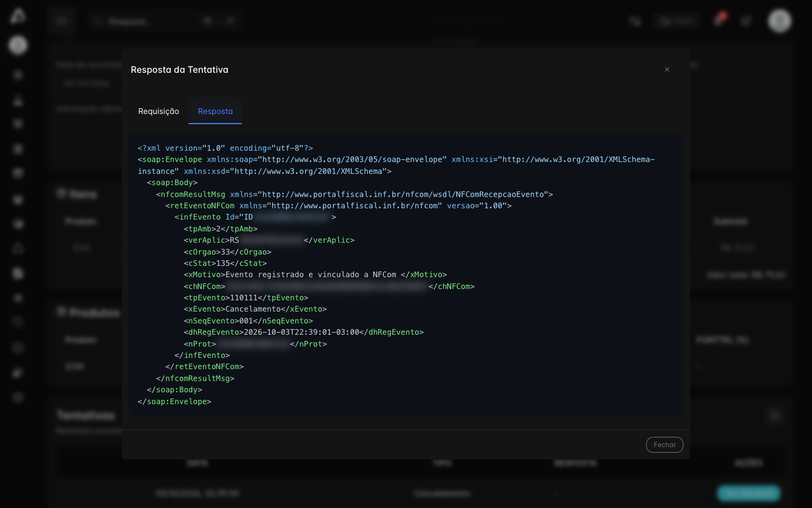Click the closing </nfcomResultMsg> tag
This screenshot has height=508, width=812.
[195, 378]
